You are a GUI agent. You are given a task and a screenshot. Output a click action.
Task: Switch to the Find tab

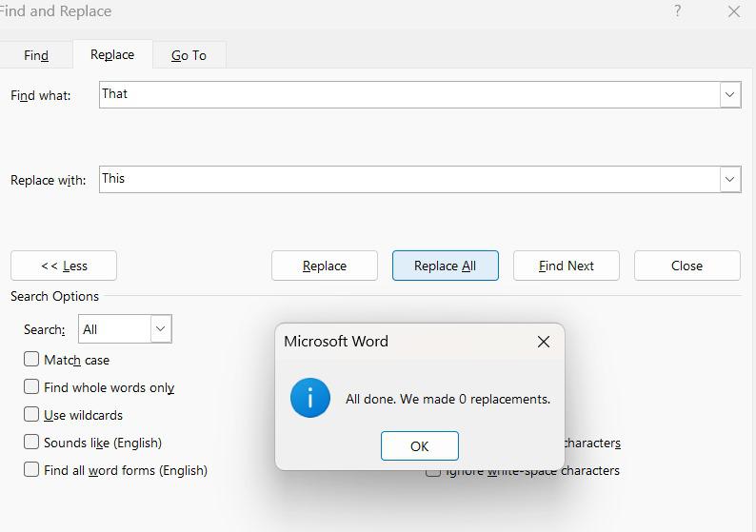pos(36,55)
